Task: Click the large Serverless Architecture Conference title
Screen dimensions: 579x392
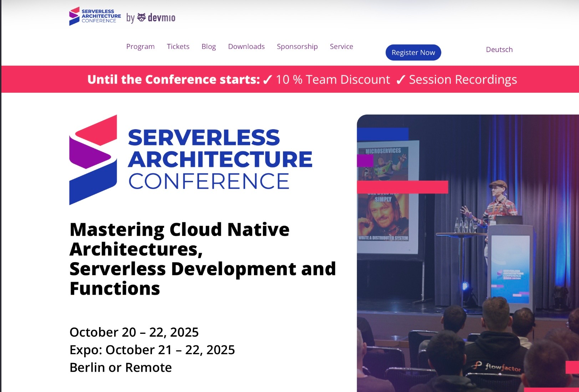Action: point(220,159)
